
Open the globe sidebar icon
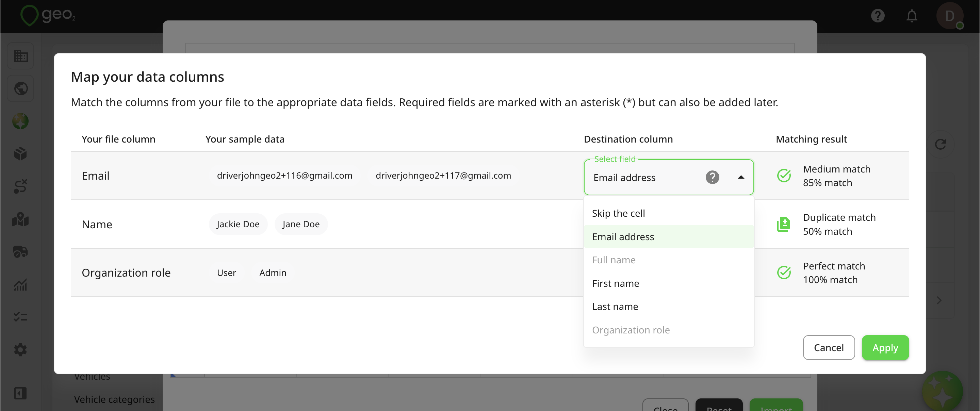(20, 89)
